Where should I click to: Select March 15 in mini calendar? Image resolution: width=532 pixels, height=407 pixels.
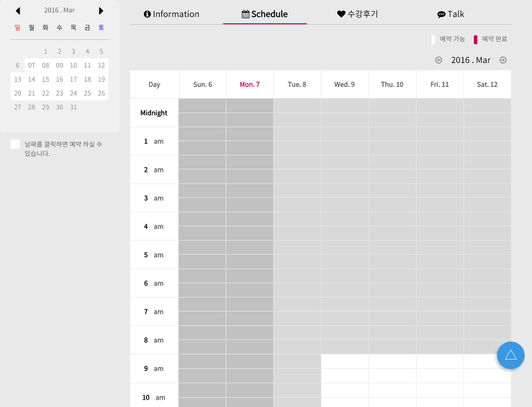pyautogui.click(x=46, y=79)
